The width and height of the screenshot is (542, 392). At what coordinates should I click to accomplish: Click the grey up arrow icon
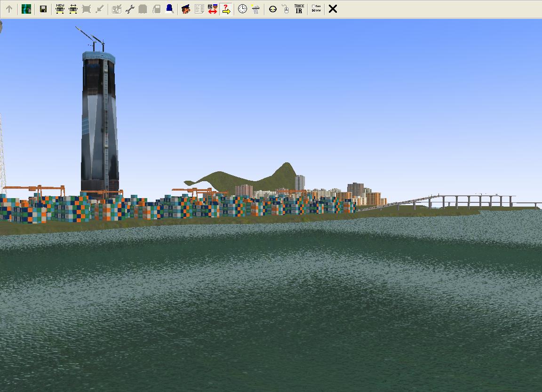coord(9,9)
